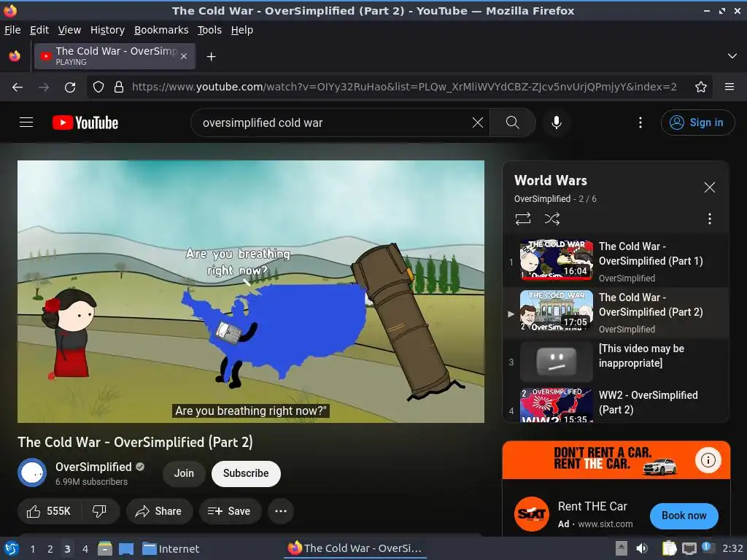Image resolution: width=747 pixels, height=560 pixels.
Task: Open more actions ellipsis below the video
Action: tap(281, 511)
